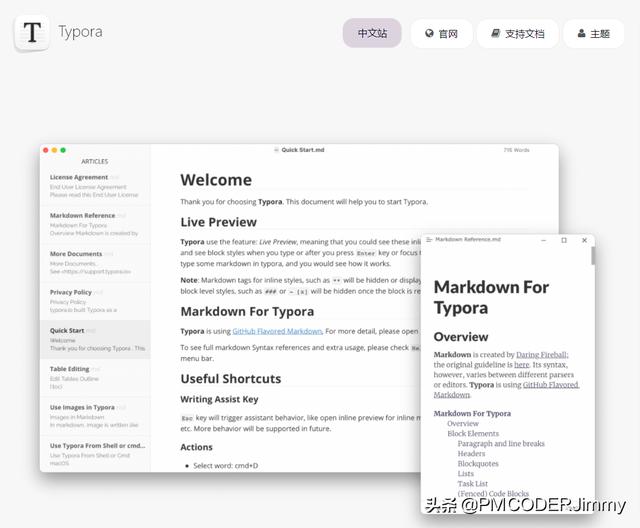640x528 pixels.
Task: Click the red close dot of Quick Start window
Action: [46, 150]
